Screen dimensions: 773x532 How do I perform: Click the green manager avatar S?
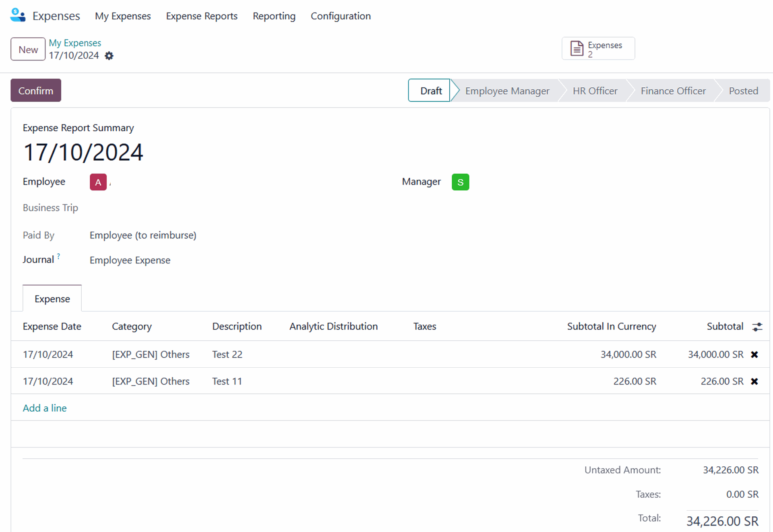(460, 182)
